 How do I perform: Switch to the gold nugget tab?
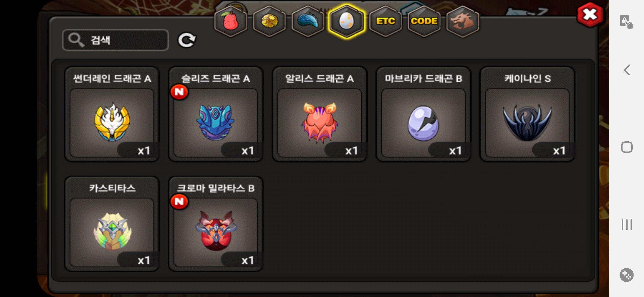click(269, 21)
